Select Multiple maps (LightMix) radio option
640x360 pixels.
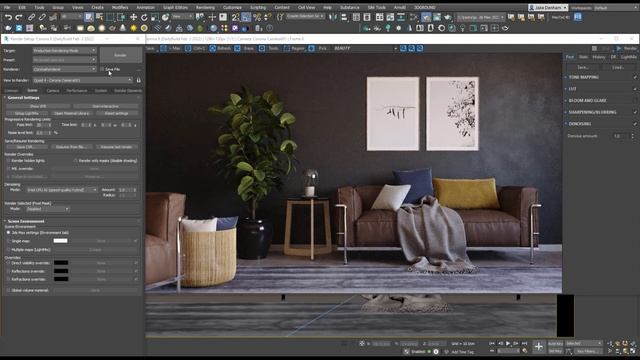(x=8, y=250)
